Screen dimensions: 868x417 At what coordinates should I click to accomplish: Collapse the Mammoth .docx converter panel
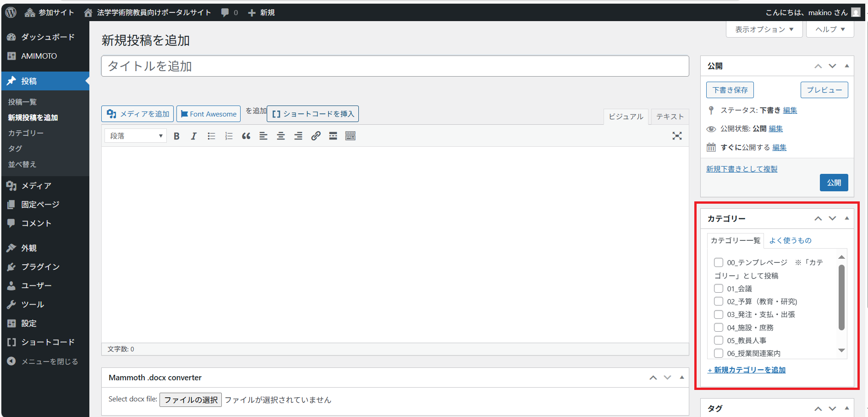(x=681, y=378)
